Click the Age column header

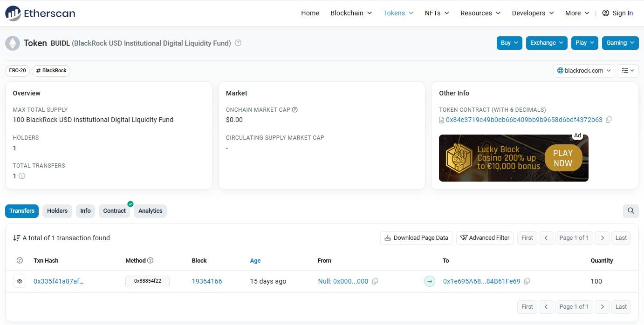click(x=255, y=261)
